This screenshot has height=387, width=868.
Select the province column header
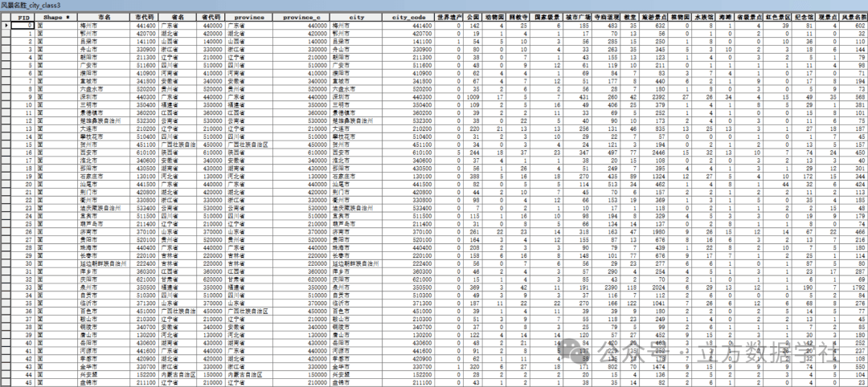tap(249, 18)
